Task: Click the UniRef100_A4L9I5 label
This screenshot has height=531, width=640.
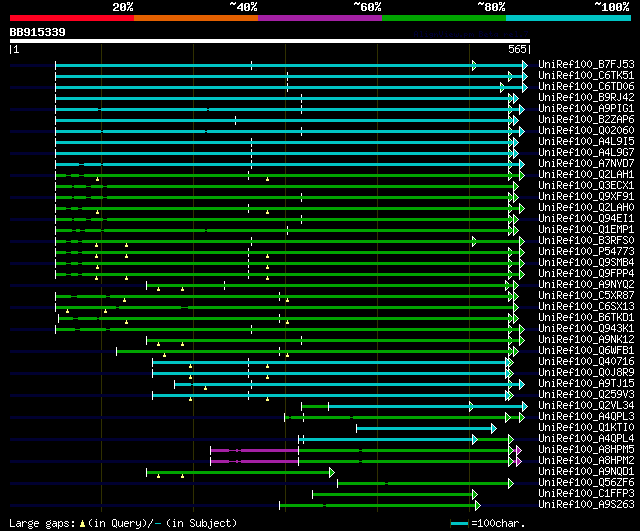Action: click(x=586, y=142)
